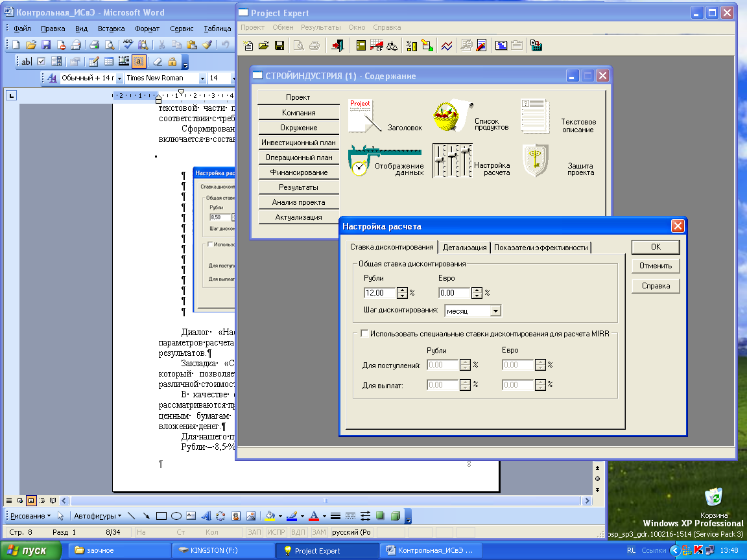Toggle ВДЛ extend selection in status bar

(x=298, y=532)
